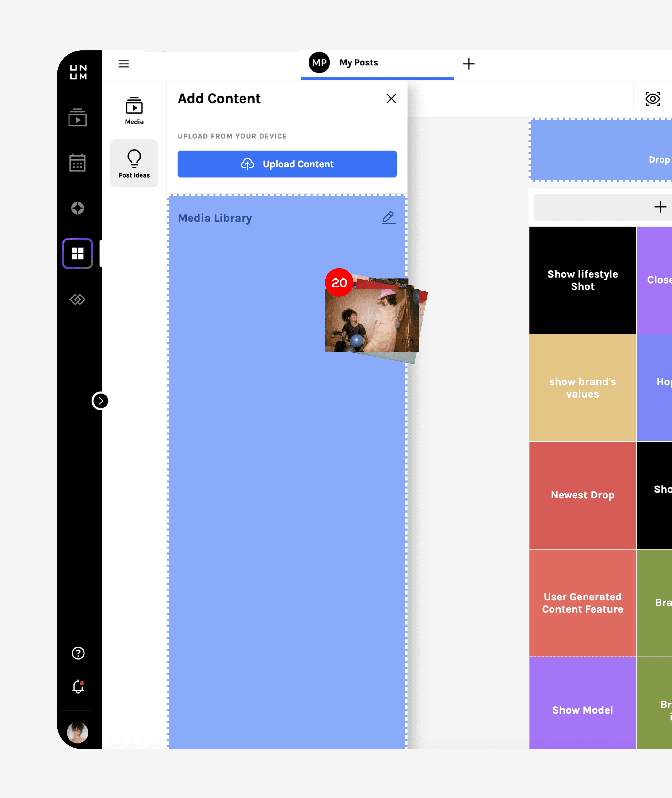Open the hamburger menu

point(123,64)
